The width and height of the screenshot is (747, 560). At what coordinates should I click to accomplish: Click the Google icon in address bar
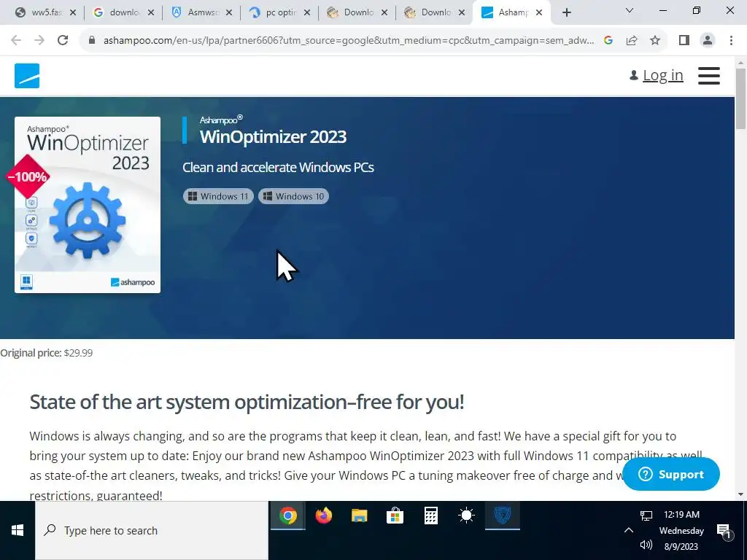608,41
